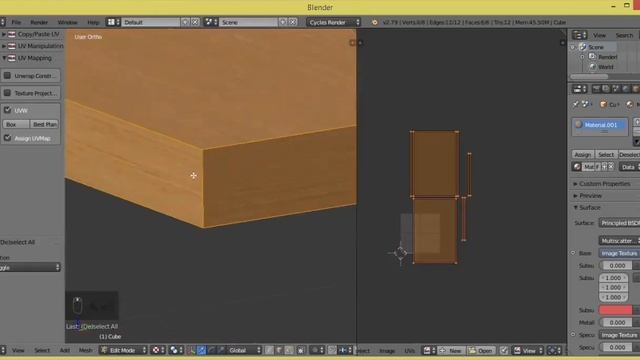The width and height of the screenshot is (640, 360).
Task: Click Open image button
Action: pyautogui.click(x=481, y=350)
